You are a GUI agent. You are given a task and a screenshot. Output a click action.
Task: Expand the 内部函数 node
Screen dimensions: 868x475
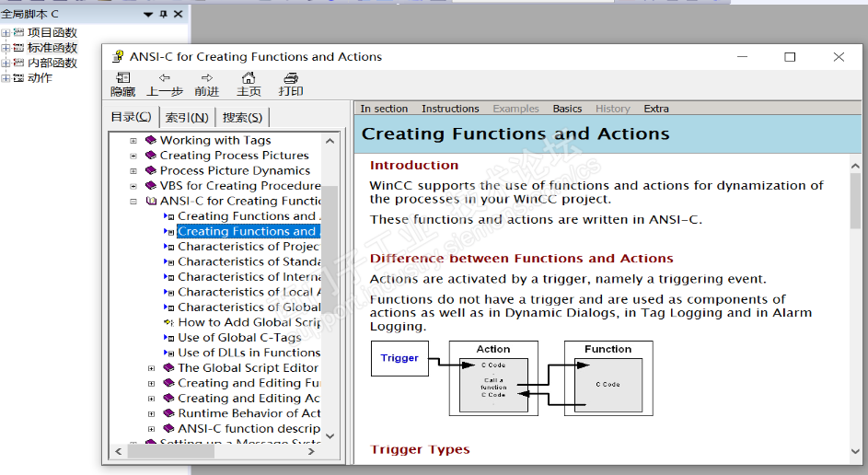point(5,64)
